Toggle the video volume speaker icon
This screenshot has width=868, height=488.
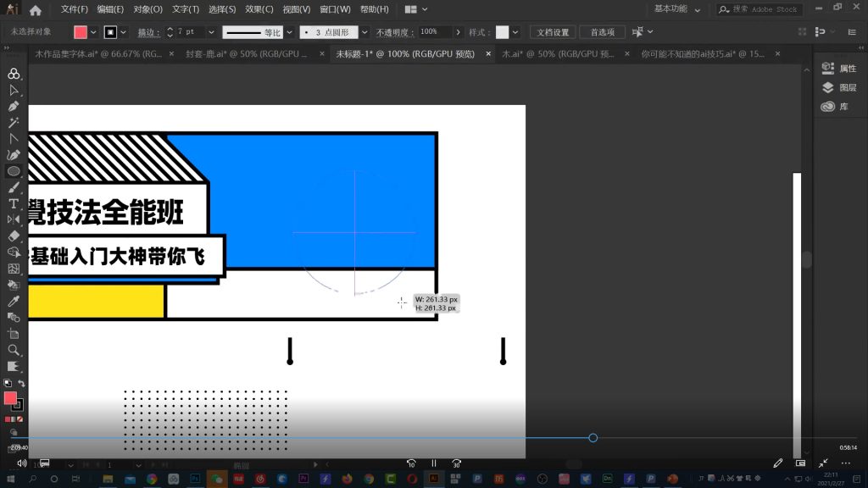coord(21,463)
